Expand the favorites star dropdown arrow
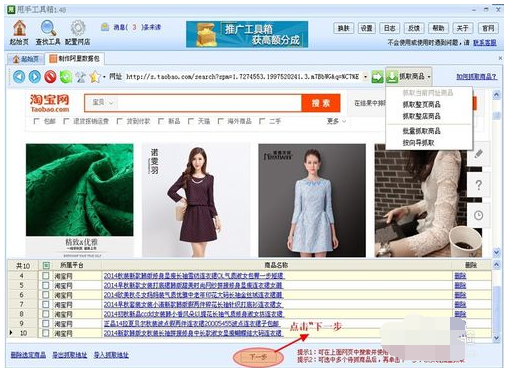 (x=104, y=77)
